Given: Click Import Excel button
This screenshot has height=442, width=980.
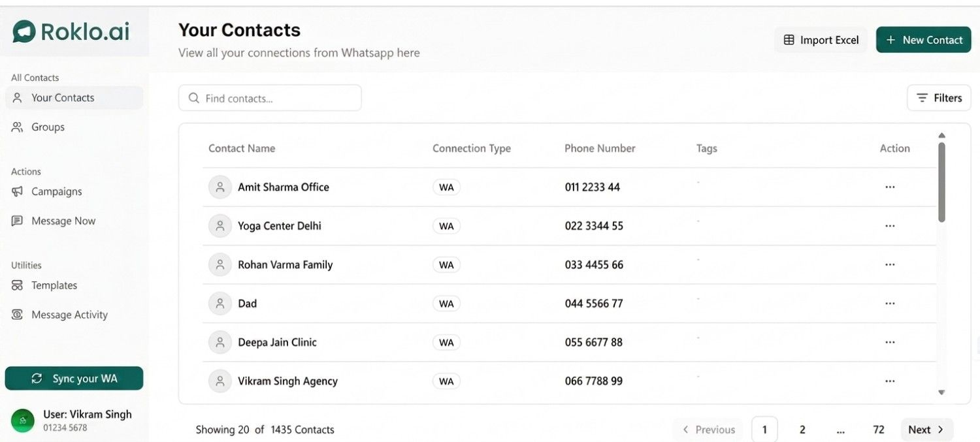Looking at the screenshot, I should [x=821, y=40].
